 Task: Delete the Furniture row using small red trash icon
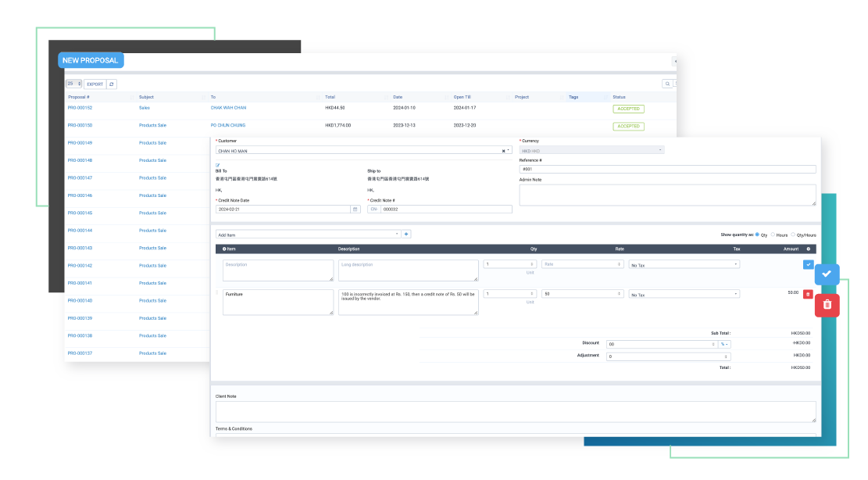(x=808, y=294)
